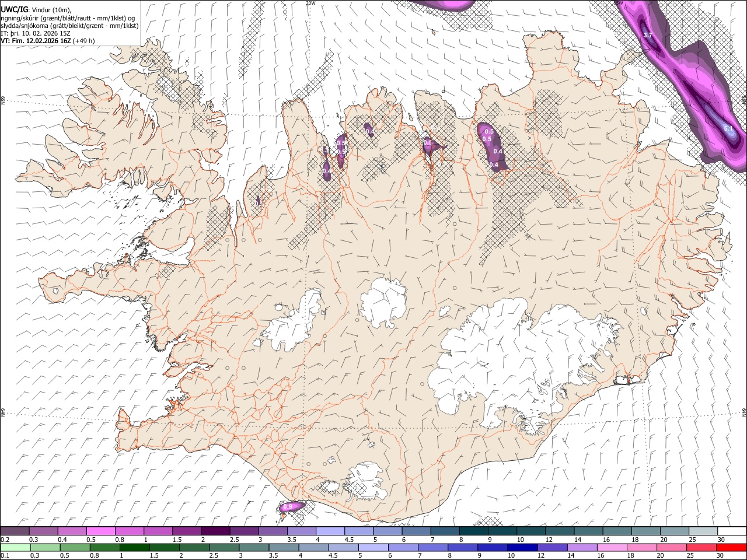This screenshot has height=560, width=747.
Task: Click the bright magenta swatch between 0.5 and 0.8 in the snow legend
Action: pyautogui.click(x=100, y=531)
